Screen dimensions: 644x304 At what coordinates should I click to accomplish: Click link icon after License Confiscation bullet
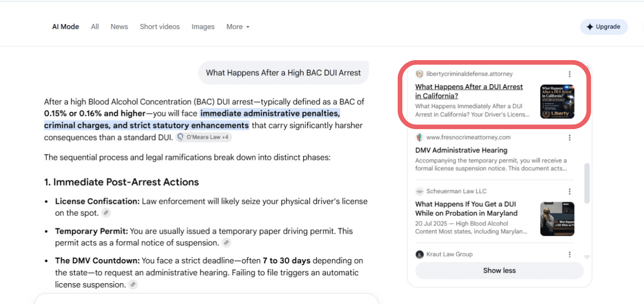click(106, 213)
